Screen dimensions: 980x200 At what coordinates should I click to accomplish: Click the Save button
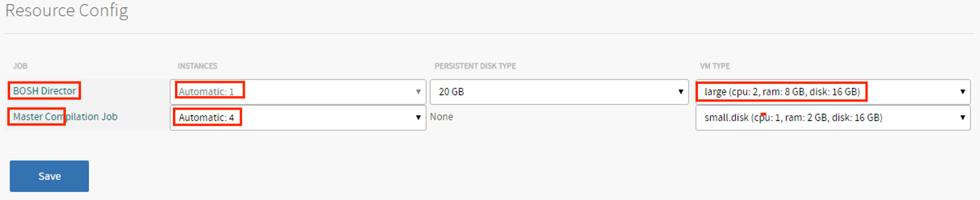[49, 176]
